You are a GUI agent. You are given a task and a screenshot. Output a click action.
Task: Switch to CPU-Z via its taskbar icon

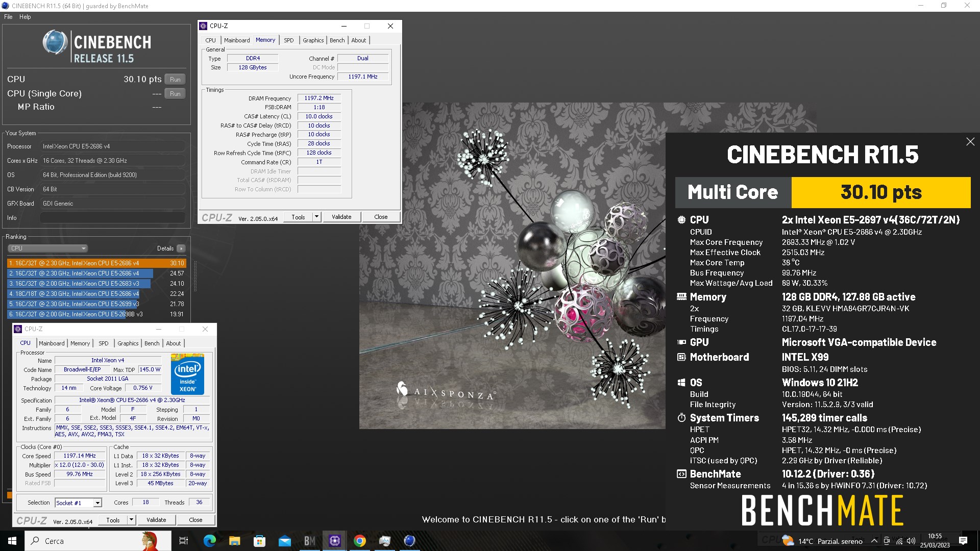[335, 541]
